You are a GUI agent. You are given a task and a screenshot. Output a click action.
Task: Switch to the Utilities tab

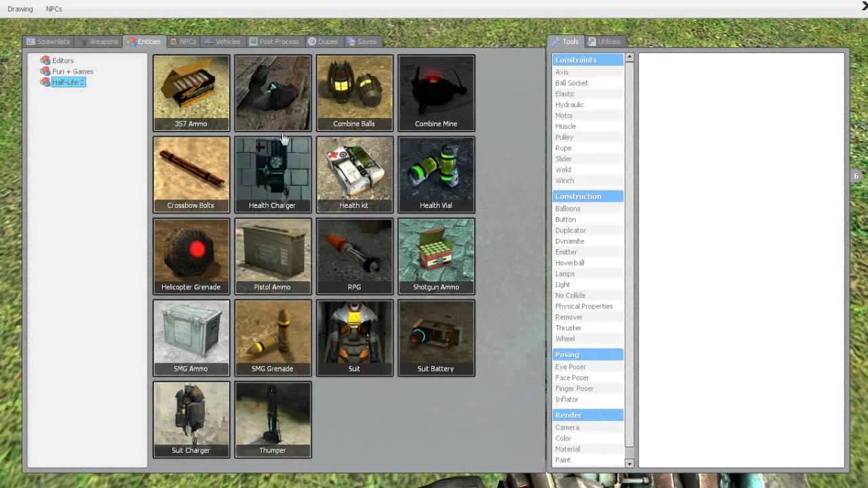[604, 41]
